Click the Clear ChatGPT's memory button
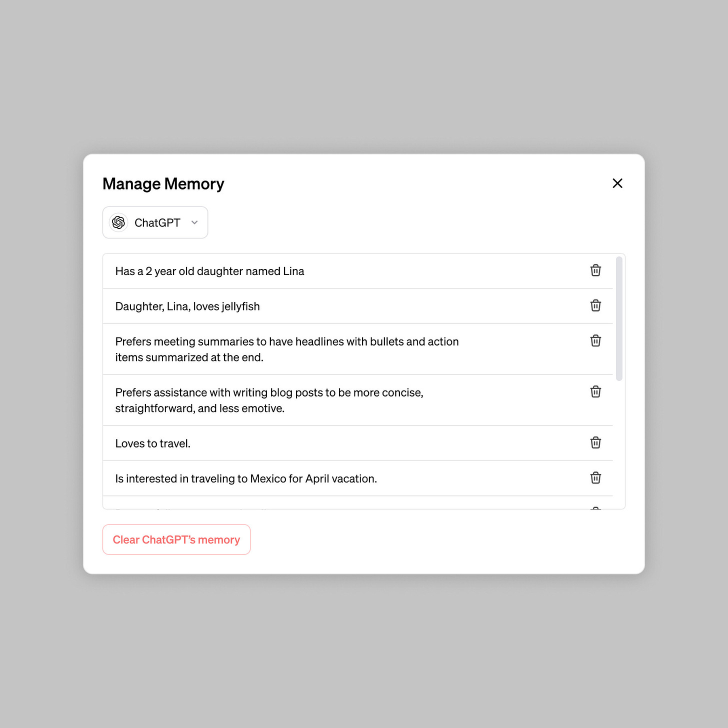Screen dimensions: 728x728 (x=176, y=539)
